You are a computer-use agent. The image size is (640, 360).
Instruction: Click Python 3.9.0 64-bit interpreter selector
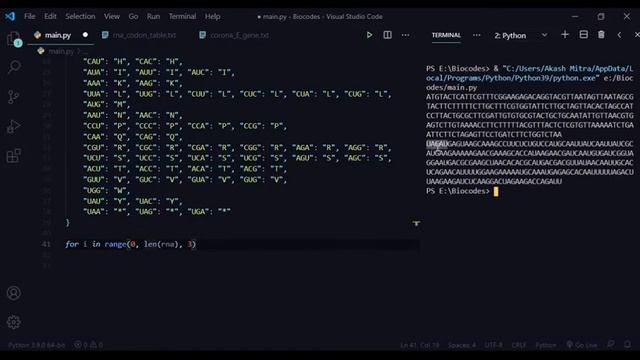tap(36, 345)
